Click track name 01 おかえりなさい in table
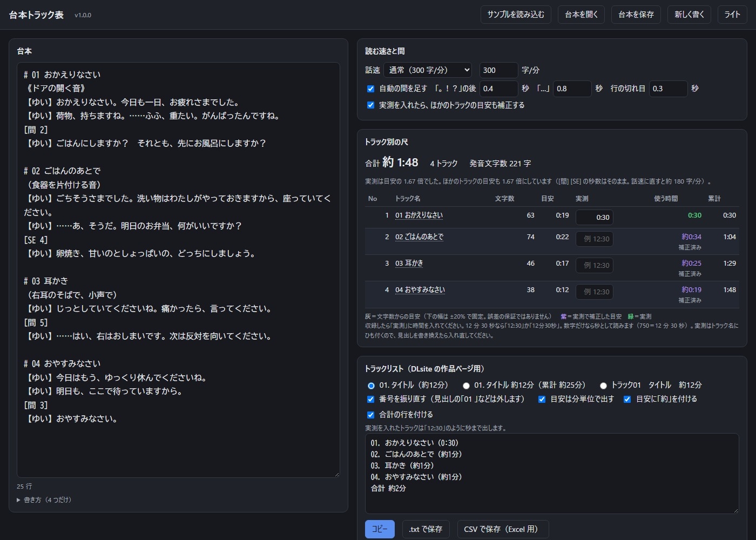This screenshot has width=756, height=540. 419,215
